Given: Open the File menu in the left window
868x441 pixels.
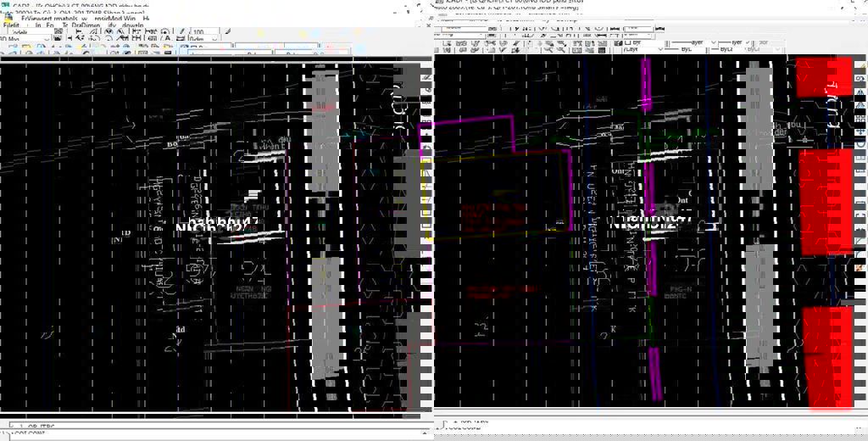Looking at the screenshot, I should click(x=13, y=26).
